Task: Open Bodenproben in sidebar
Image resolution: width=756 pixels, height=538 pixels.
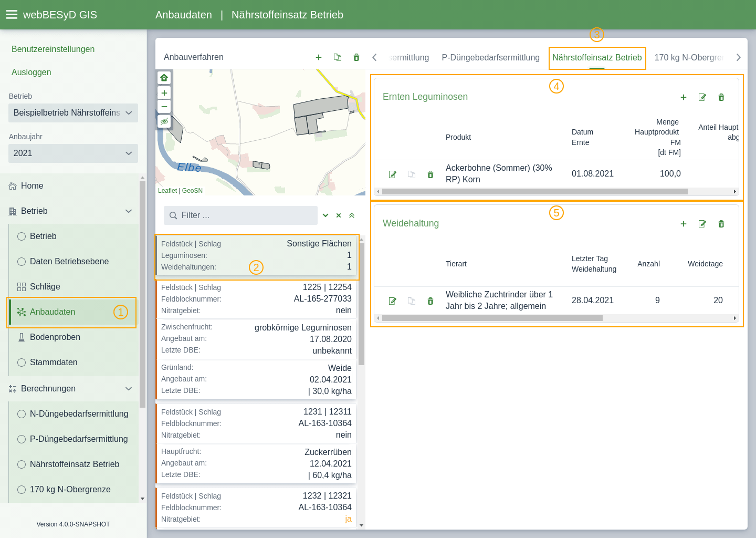Action: click(x=73, y=337)
